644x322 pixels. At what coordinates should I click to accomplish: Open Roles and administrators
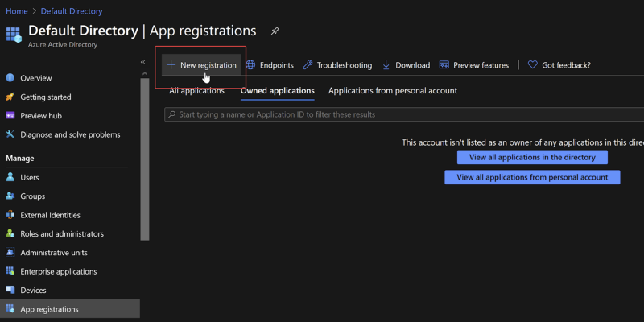(62, 234)
